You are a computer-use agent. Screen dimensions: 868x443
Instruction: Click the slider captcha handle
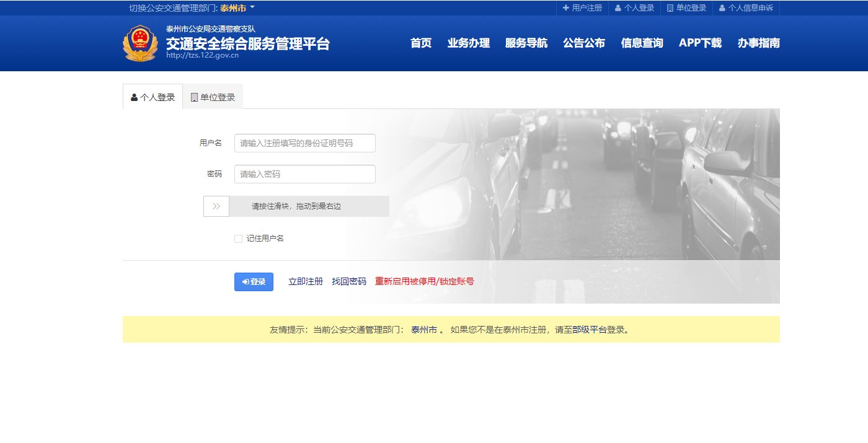point(216,206)
